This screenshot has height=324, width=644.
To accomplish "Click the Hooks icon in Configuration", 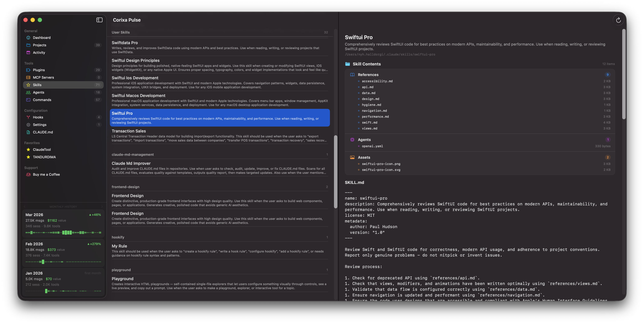I will [28, 117].
